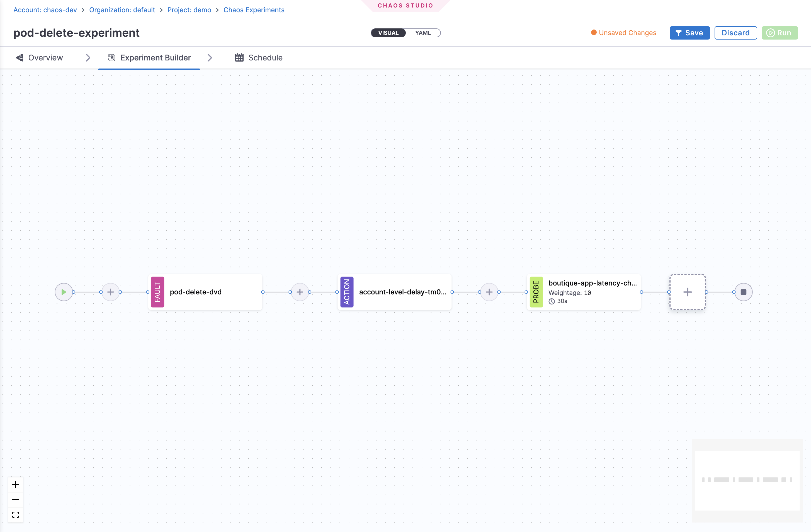The image size is (811, 532).
Task: Discard unsaved changes
Action: pyautogui.click(x=735, y=33)
